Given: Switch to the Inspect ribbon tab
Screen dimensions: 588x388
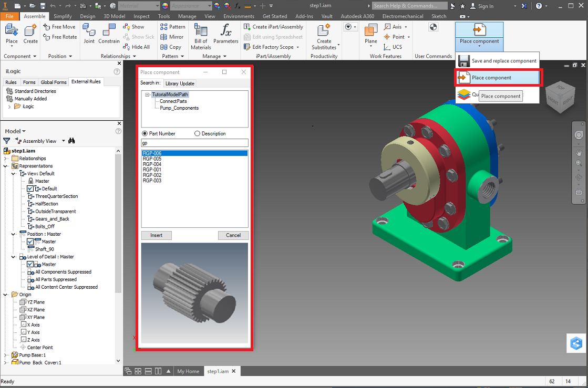Looking at the screenshot, I should 141,16.
